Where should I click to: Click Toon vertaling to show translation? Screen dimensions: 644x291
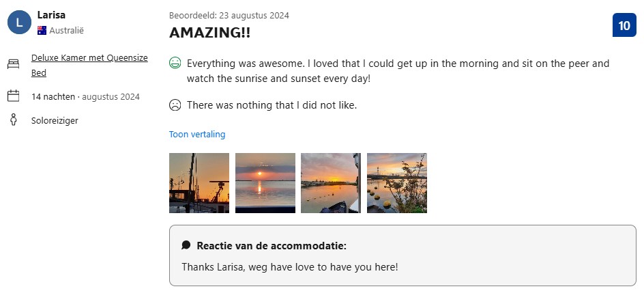(197, 135)
